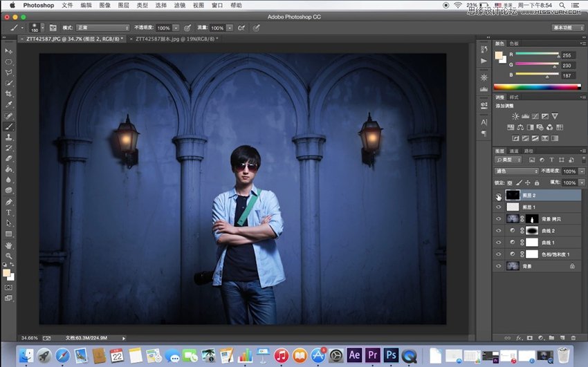Open the 滤镜 menu

click(180, 6)
